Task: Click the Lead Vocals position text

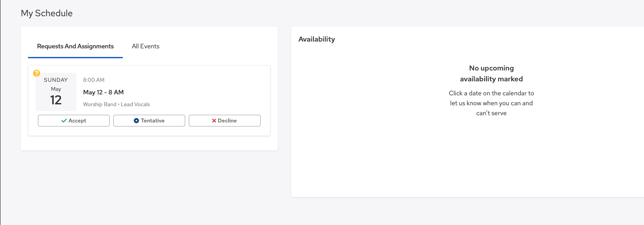Action: (x=135, y=104)
